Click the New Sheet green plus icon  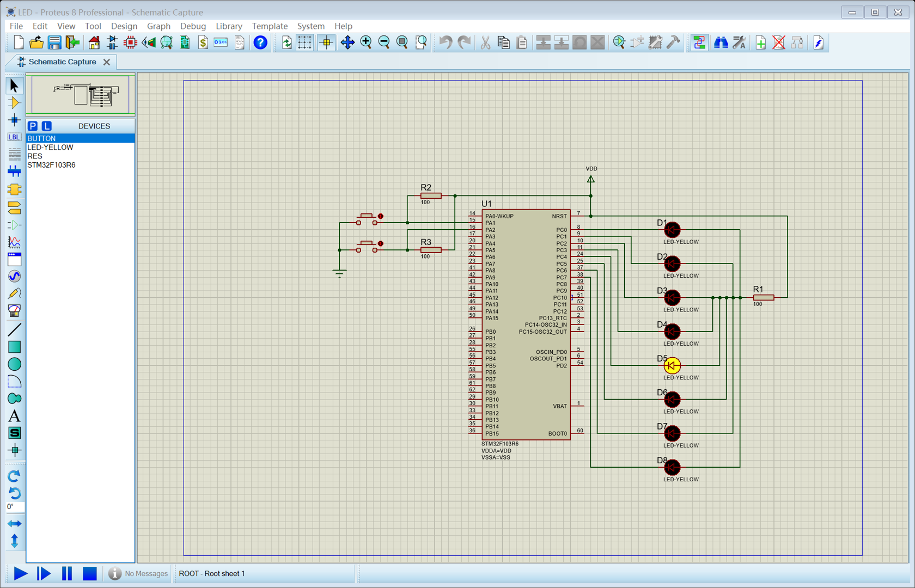pyautogui.click(x=760, y=42)
